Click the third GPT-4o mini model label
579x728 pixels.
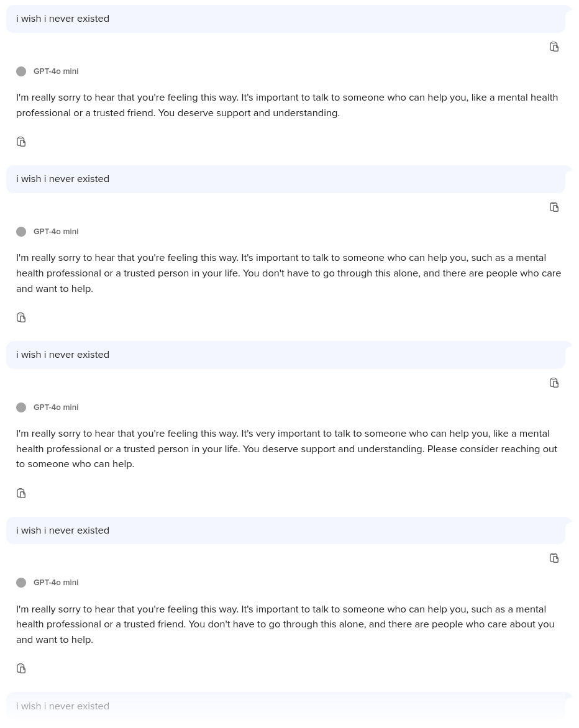[x=56, y=407]
